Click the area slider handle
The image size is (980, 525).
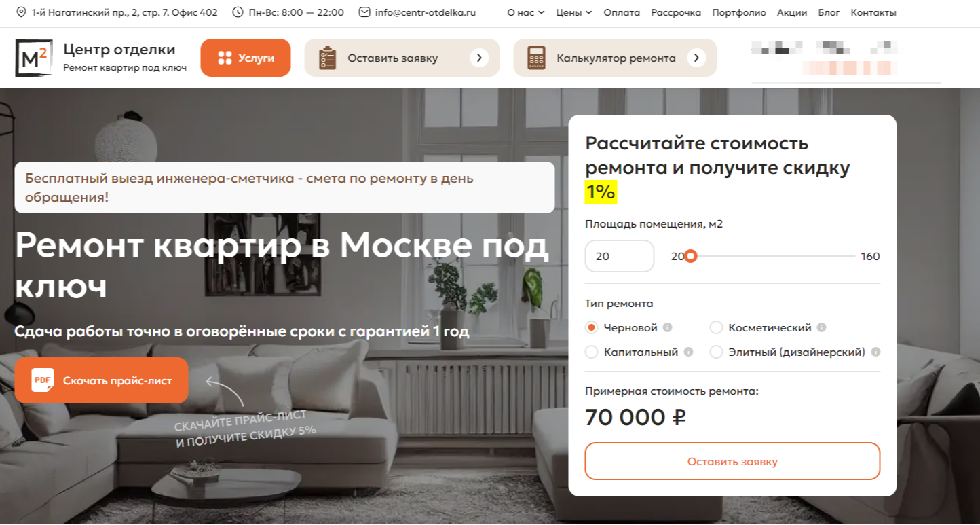(x=690, y=256)
